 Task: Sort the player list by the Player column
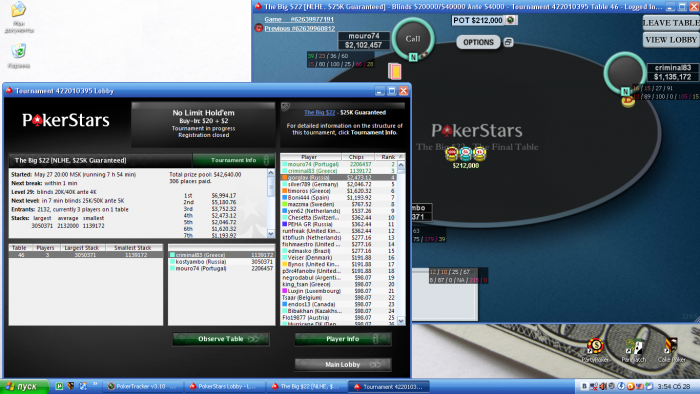pyautogui.click(x=309, y=157)
